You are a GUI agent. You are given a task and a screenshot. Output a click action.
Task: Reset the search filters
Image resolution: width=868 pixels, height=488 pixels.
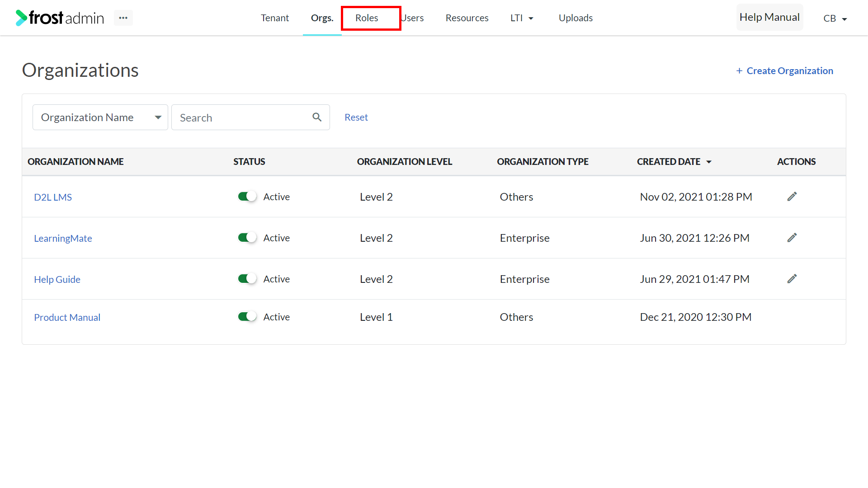click(356, 117)
